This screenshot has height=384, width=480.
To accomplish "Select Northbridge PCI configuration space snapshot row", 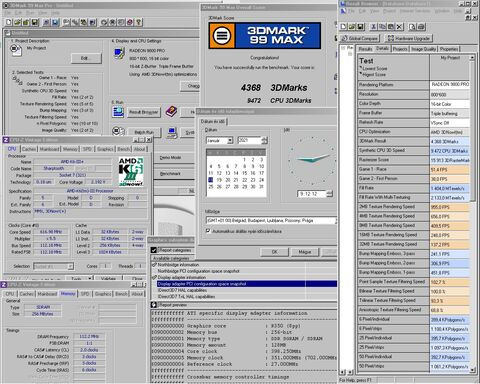I will [x=247, y=271].
